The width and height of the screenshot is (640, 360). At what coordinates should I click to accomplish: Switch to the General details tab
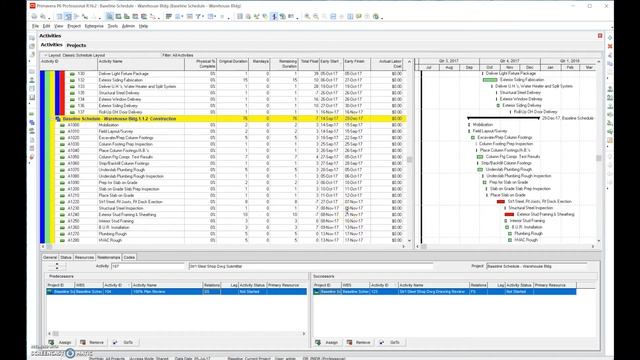tap(50, 258)
